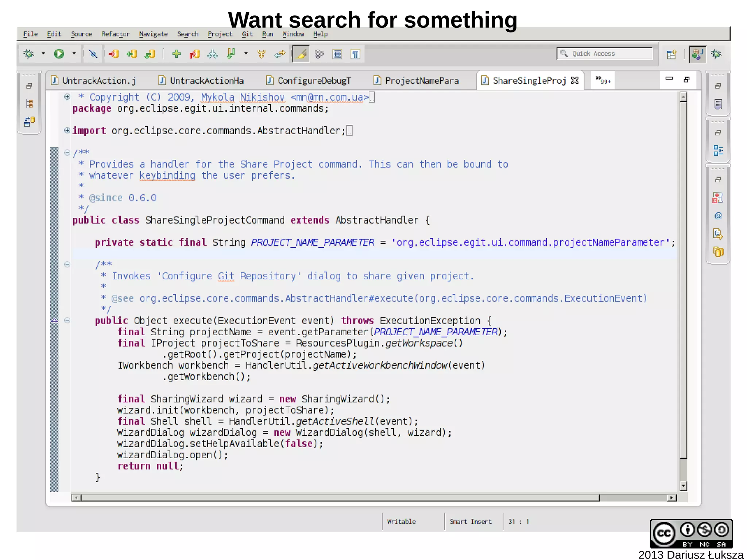The width and height of the screenshot is (747, 560).
Task: Click the green plus add icon
Action: [x=177, y=54]
